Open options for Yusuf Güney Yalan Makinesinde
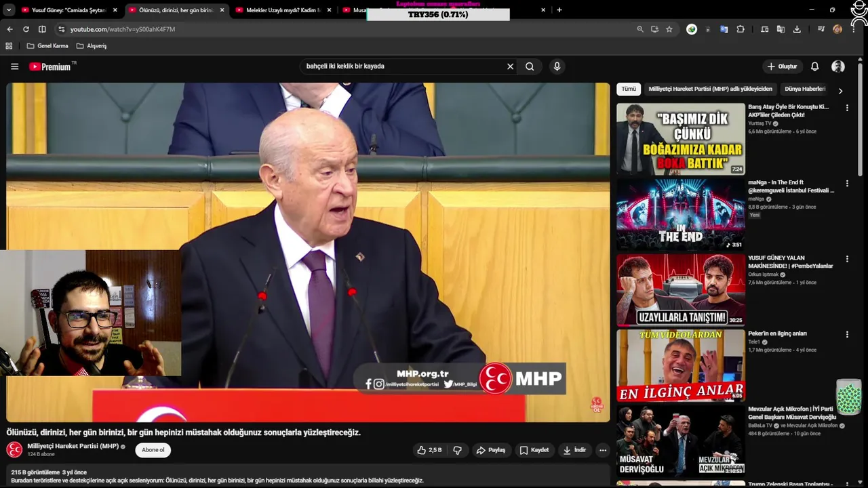This screenshot has width=868, height=488. [846, 259]
